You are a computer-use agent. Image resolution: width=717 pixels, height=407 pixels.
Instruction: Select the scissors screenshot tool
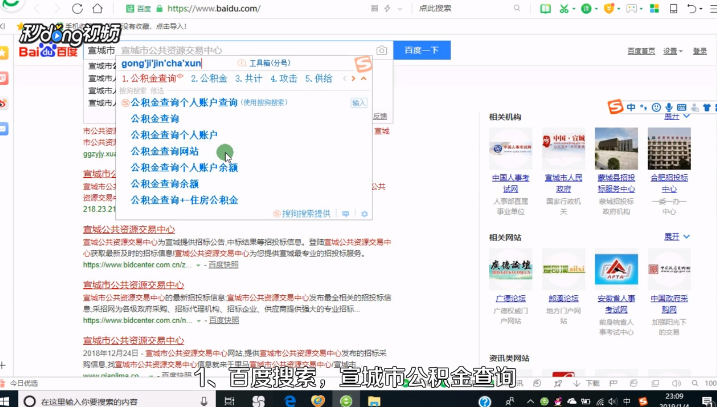coord(564,8)
